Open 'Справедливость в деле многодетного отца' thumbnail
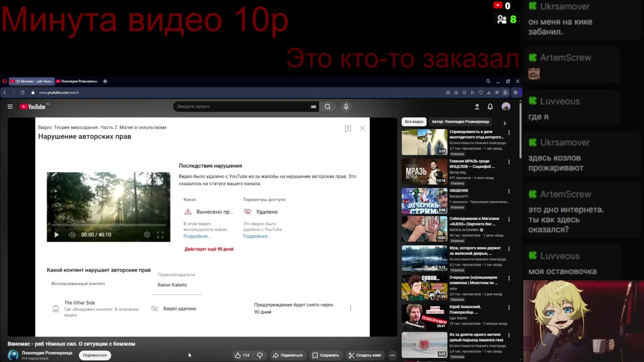This screenshot has width=644, height=362. pyautogui.click(x=424, y=142)
